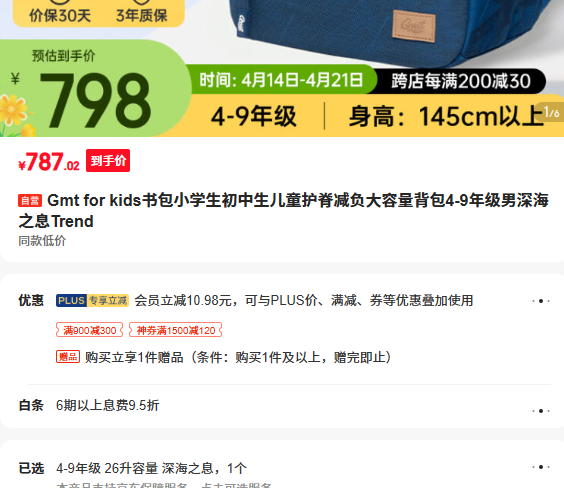Click the 1/6 image counter indicator

pyautogui.click(x=551, y=112)
